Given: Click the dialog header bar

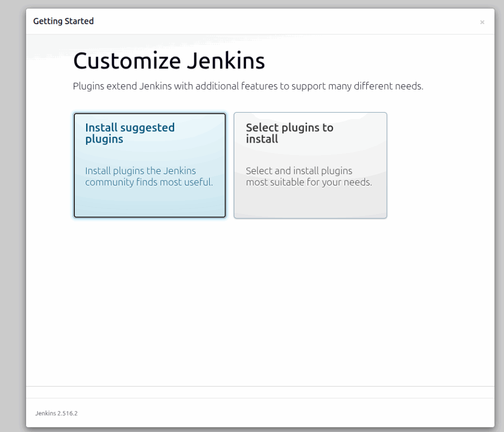Looking at the screenshot, I should tap(260, 21).
